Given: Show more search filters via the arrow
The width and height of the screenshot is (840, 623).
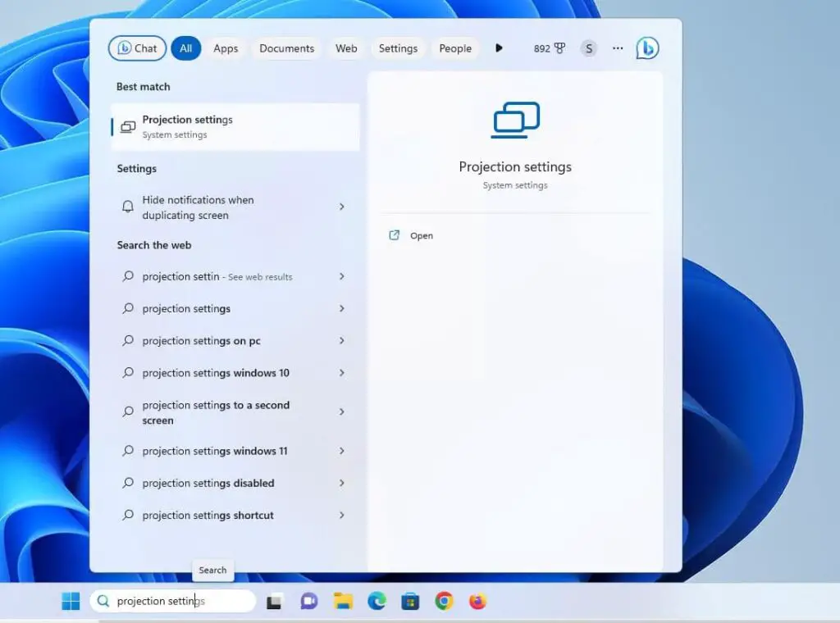Looking at the screenshot, I should pos(500,48).
